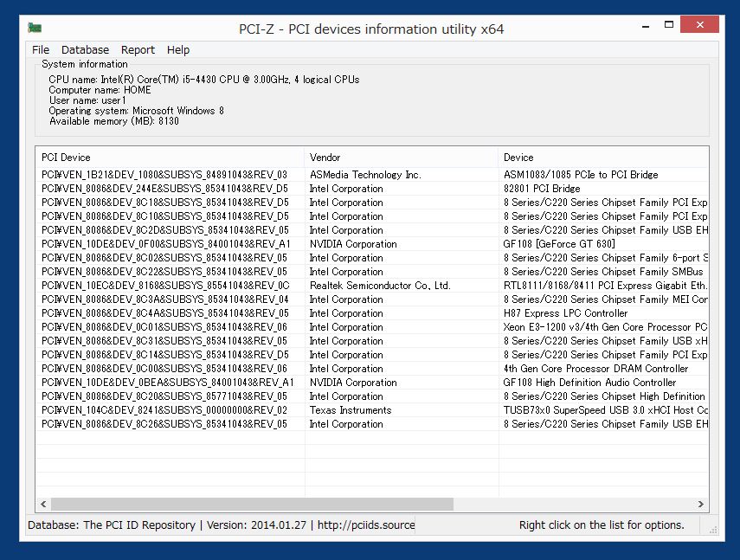
Task: Click the horizontal scrollbar right arrow
Action: coord(701,504)
